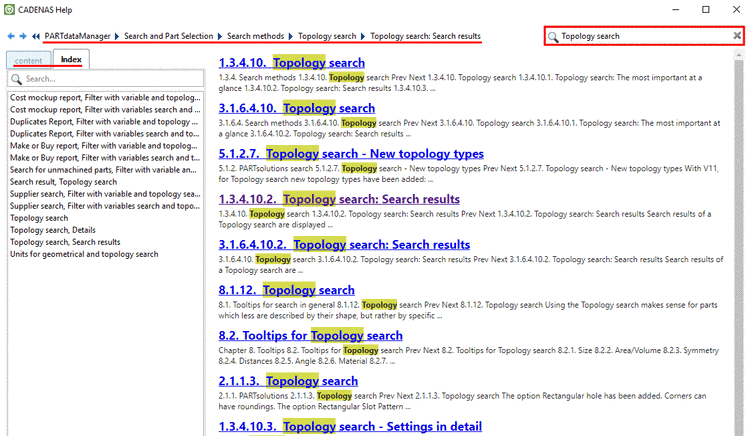
Task: Click the double-left collapse arrows icon
Action: [x=35, y=36]
